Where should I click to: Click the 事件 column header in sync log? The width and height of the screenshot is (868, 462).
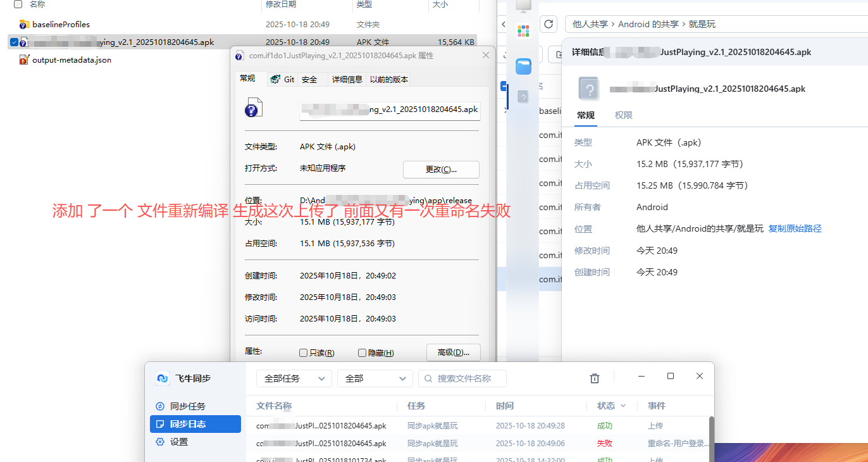pyautogui.click(x=657, y=406)
